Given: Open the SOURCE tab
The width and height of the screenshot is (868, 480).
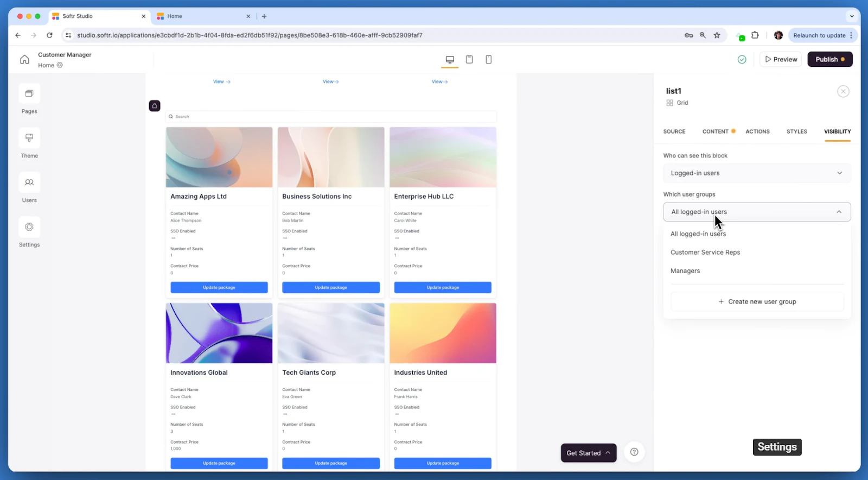Looking at the screenshot, I should pos(674,131).
